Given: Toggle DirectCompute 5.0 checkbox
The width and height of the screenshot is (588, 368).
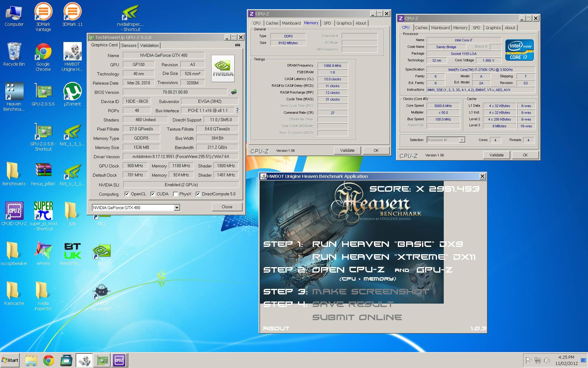Looking at the screenshot, I should coord(198,194).
